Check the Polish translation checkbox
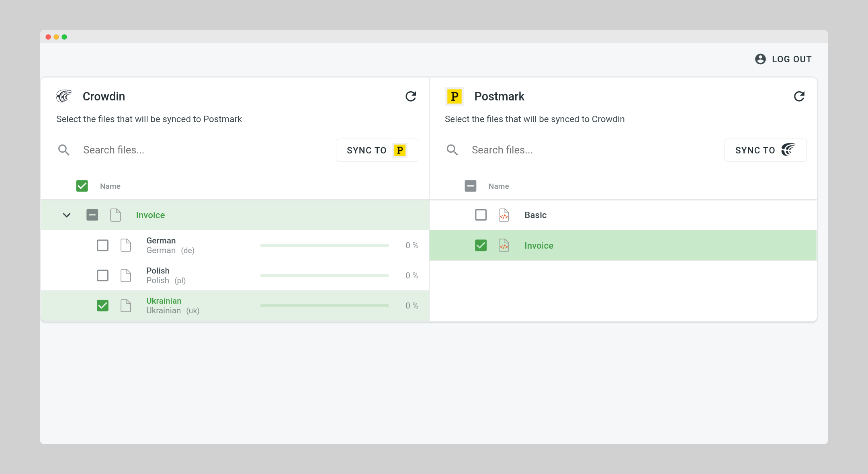Image resolution: width=868 pixels, height=474 pixels. (102, 276)
